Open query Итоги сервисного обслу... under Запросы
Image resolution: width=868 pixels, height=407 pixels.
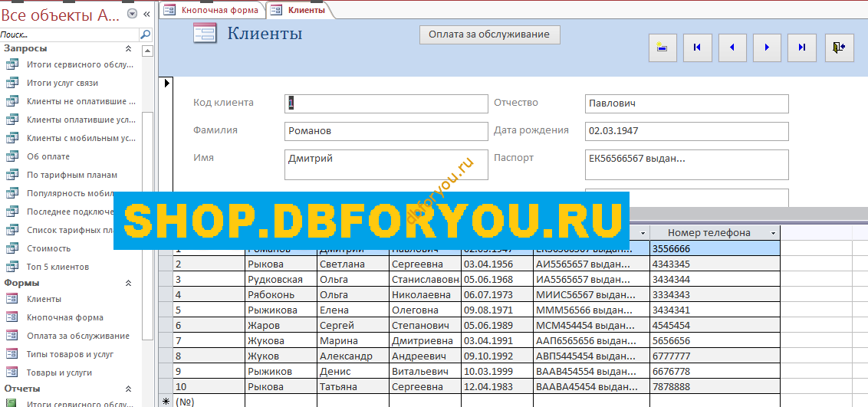81,64
